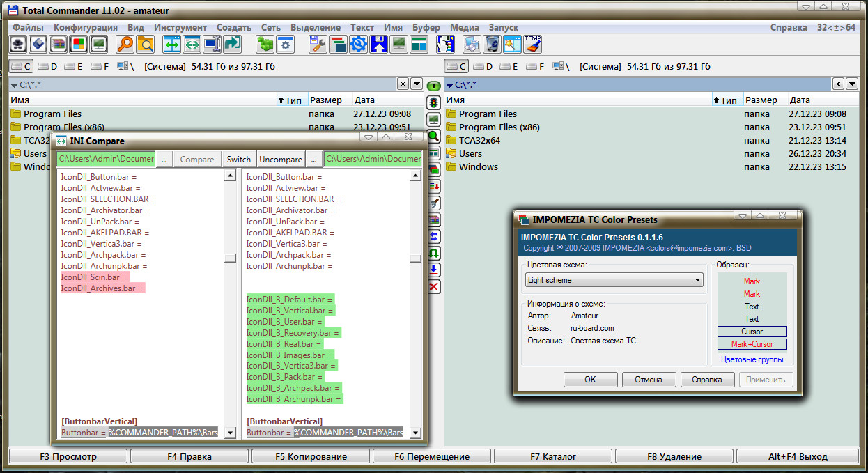Click the WinRAR archive icon in main toolbar
This screenshot has height=473, width=868.
pos(59,44)
